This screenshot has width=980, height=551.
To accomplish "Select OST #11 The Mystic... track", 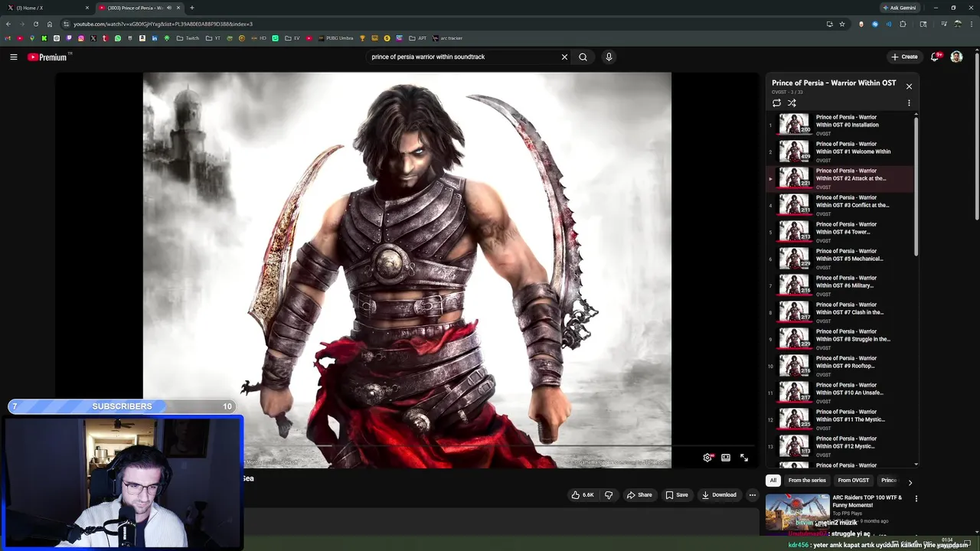I will (x=840, y=419).
